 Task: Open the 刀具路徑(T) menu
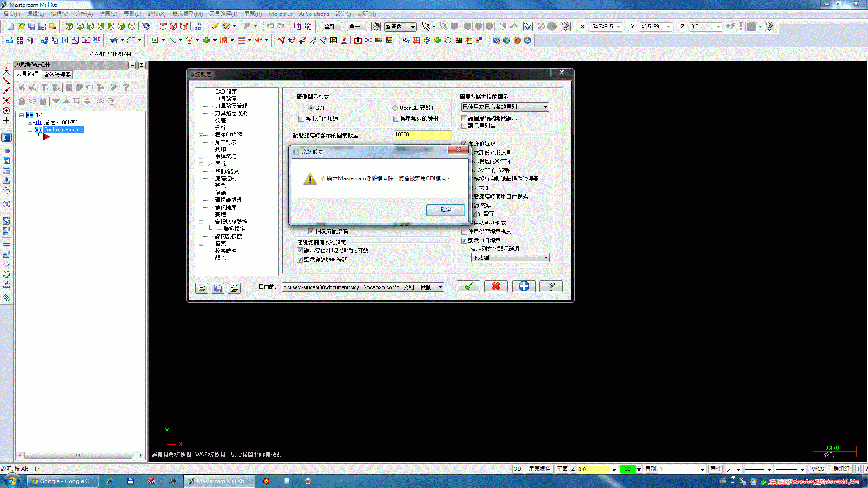click(x=223, y=14)
